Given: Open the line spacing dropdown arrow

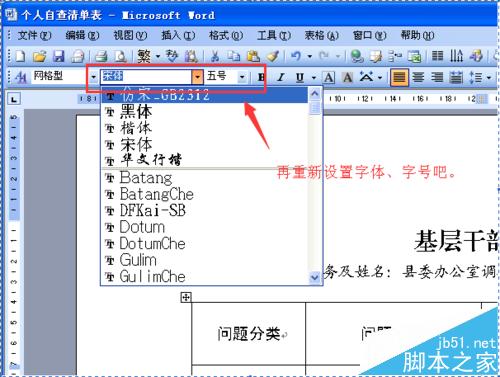Looking at the screenshot, I should pos(489,78).
